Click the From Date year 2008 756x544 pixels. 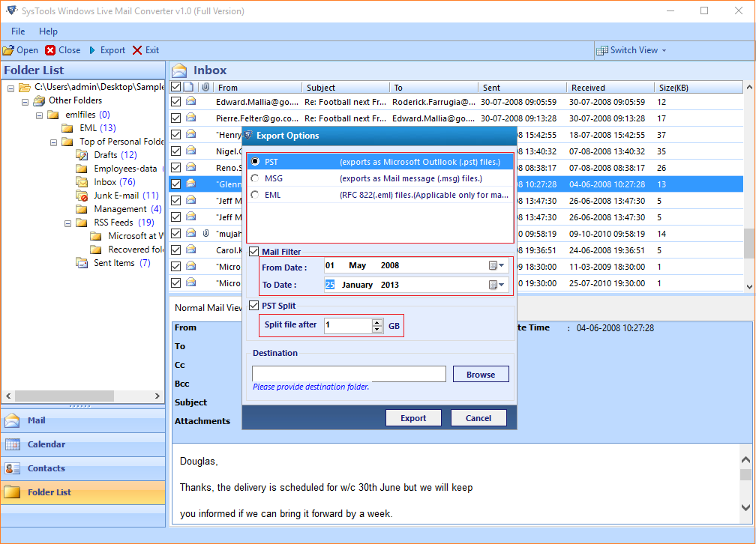[389, 265]
